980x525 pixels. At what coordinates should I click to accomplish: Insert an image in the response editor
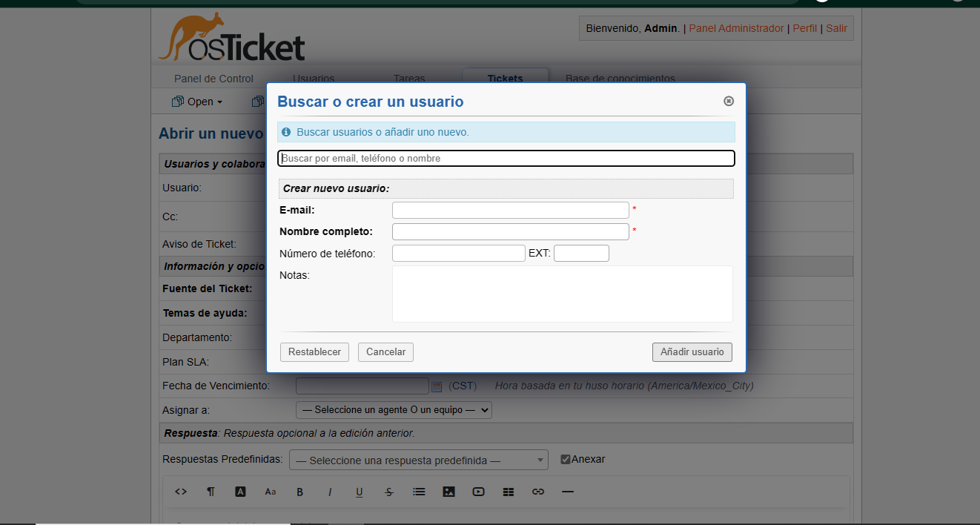click(448, 492)
